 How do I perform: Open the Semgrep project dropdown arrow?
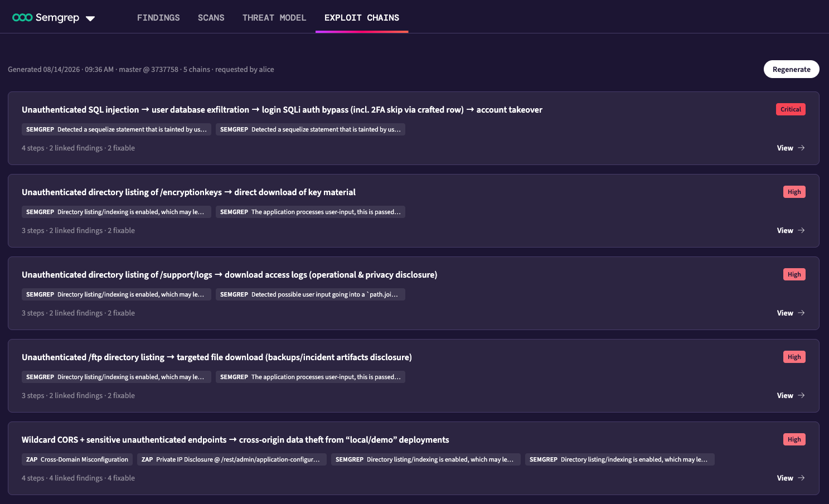point(90,18)
